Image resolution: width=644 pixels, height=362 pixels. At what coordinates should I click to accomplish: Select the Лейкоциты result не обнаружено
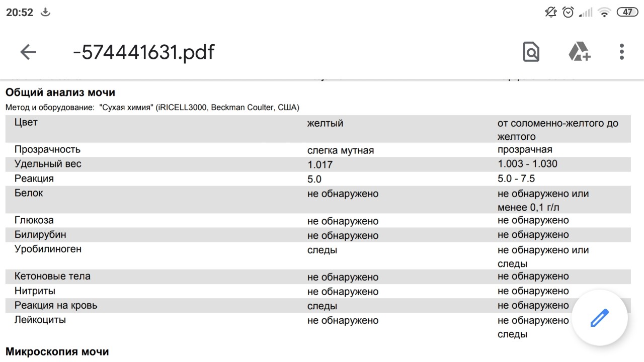343,321
